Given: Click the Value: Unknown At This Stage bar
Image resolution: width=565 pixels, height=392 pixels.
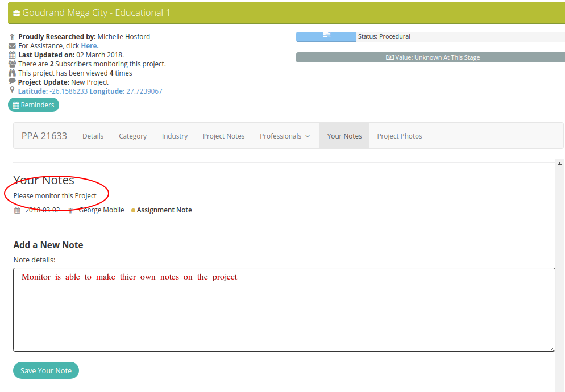Looking at the screenshot, I should coord(431,57).
